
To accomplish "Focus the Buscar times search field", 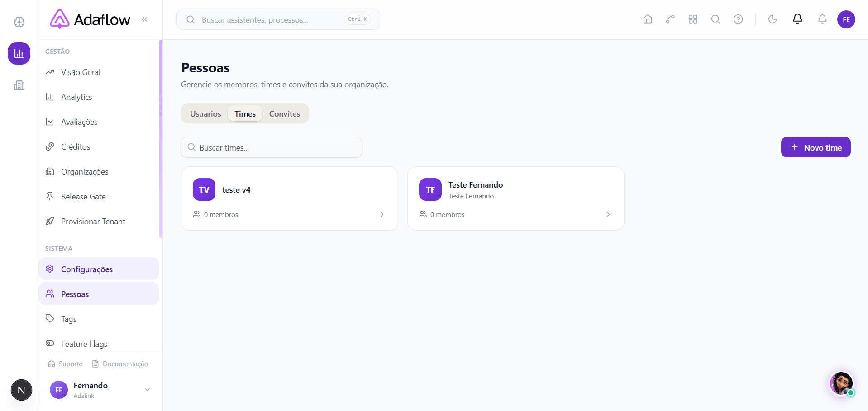I will [272, 147].
